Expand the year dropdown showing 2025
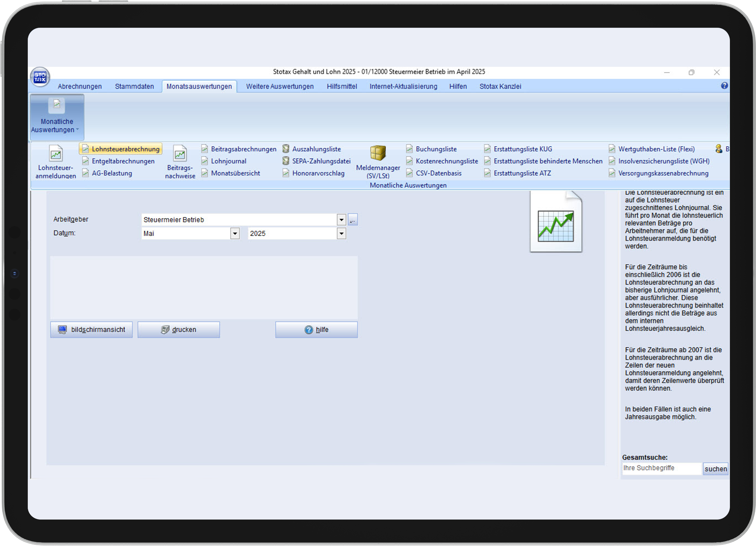Image resolution: width=756 pixels, height=546 pixels. 341,234
